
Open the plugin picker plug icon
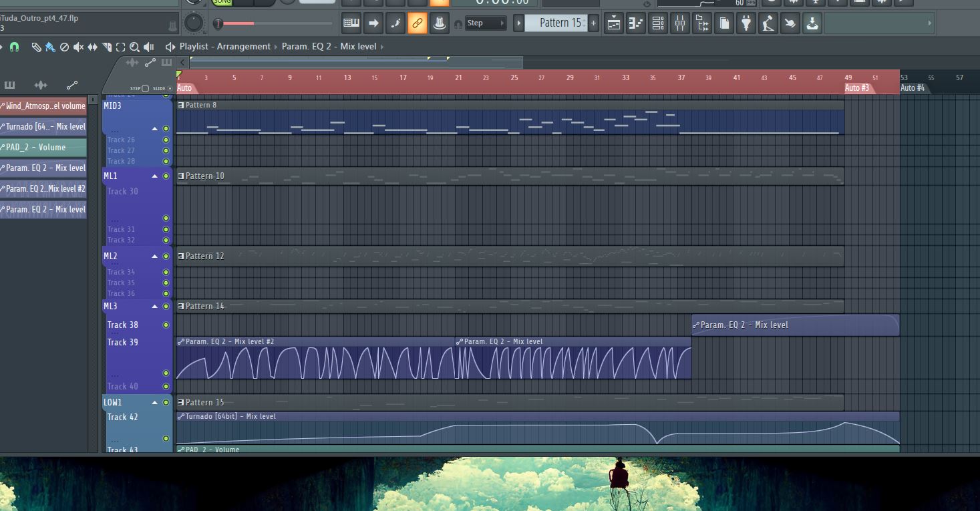(x=746, y=24)
